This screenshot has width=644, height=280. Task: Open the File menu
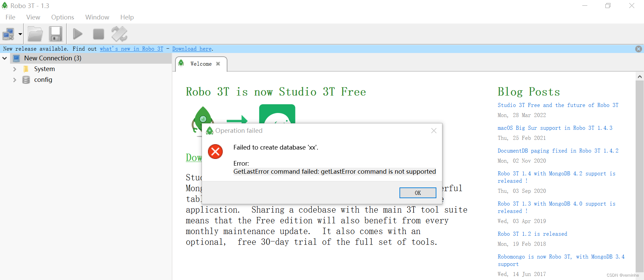click(10, 17)
